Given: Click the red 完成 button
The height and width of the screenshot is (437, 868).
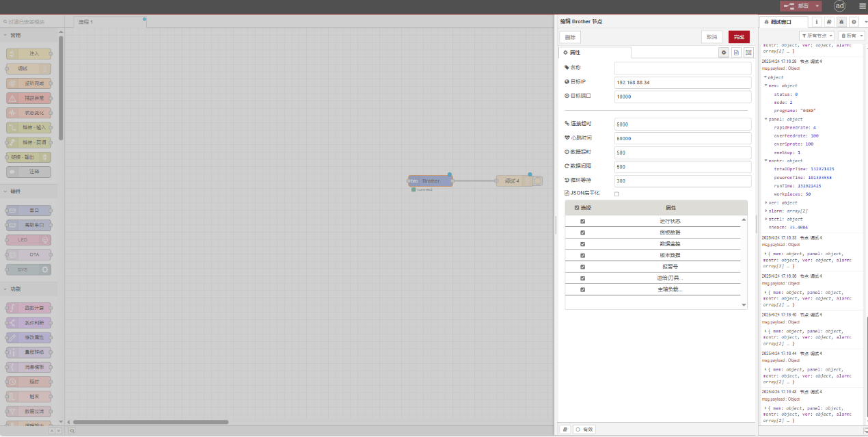Looking at the screenshot, I should (x=739, y=37).
